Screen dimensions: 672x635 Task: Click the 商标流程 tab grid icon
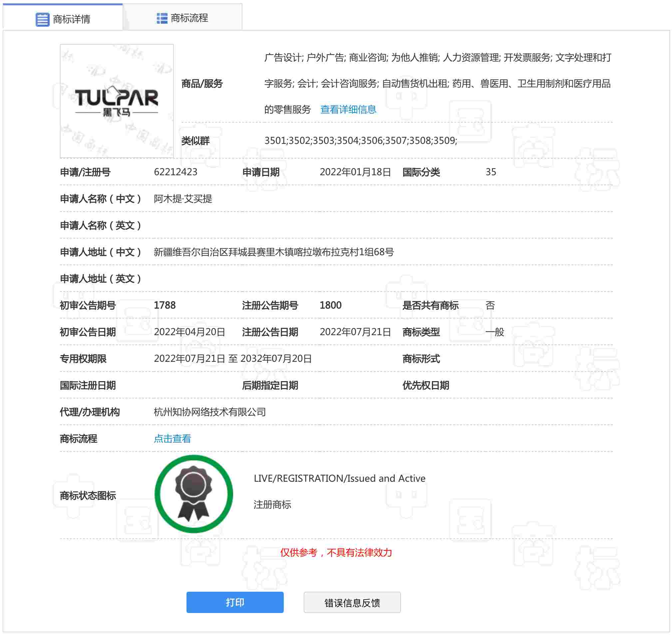click(162, 18)
